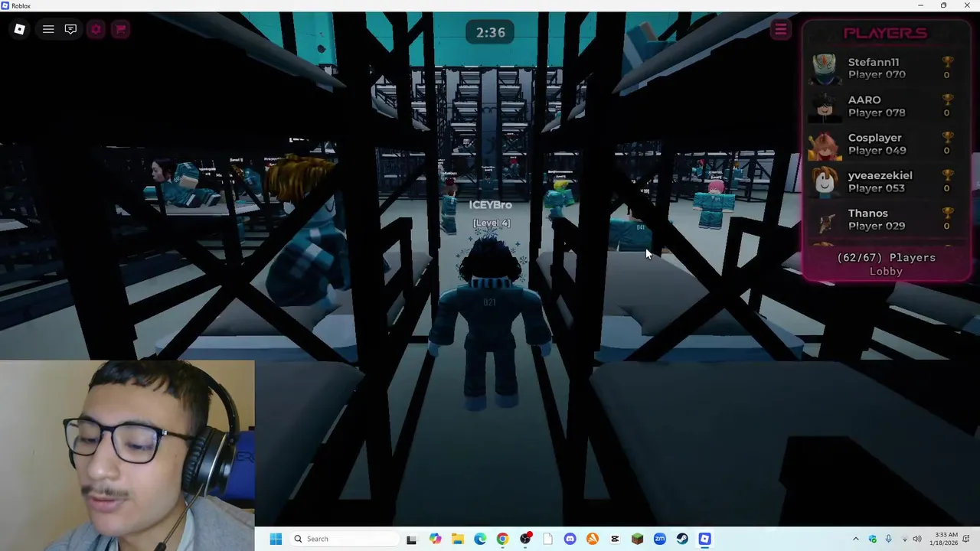Open Task View in the taskbar
980x551 pixels.
411,539
